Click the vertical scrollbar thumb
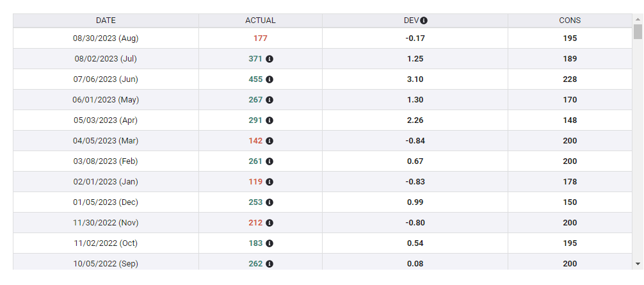The width and height of the screenshot is (644, 285). click(x=638, y=32)
